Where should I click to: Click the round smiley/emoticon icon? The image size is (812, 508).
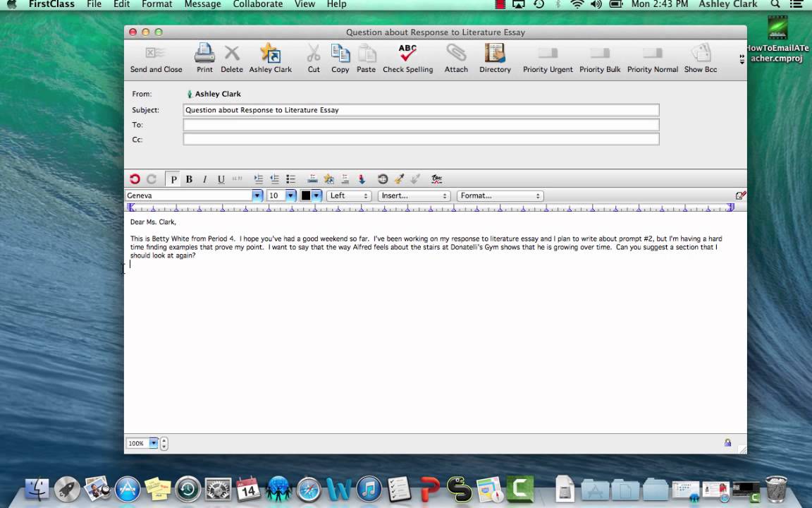pos(383,179)
